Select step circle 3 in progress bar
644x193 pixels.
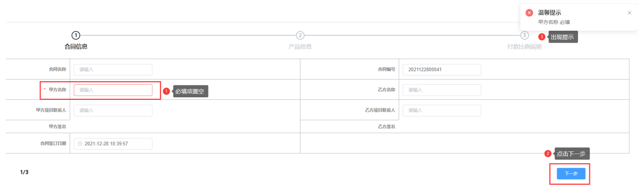pos(524,35)
